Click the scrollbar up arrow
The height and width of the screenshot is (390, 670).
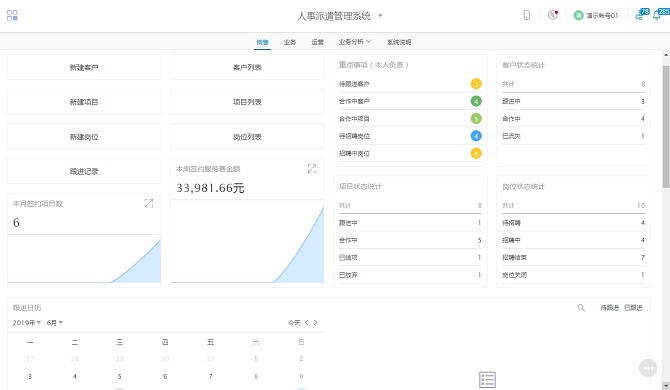tap(666, 55)
